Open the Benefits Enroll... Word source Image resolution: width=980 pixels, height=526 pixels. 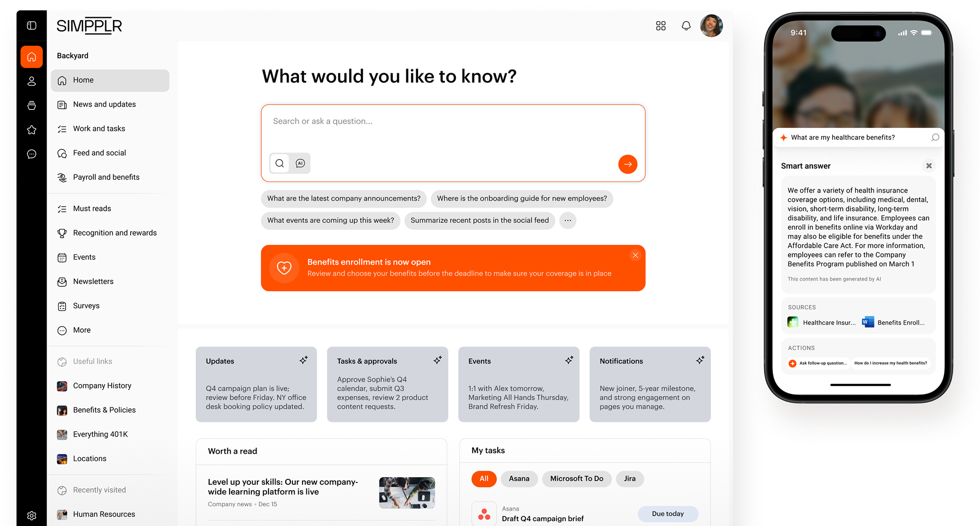[893, 323]
